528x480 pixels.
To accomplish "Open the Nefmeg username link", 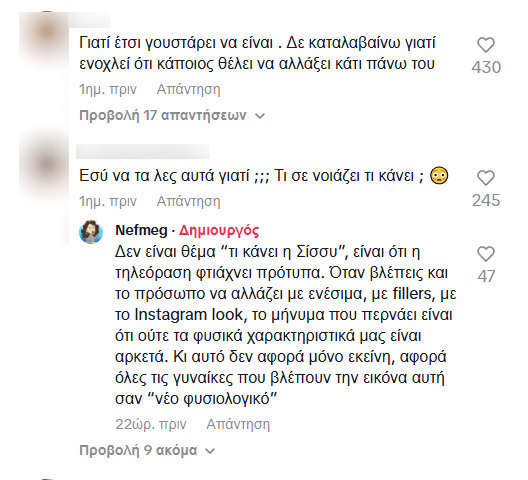I will coord(141,230).
